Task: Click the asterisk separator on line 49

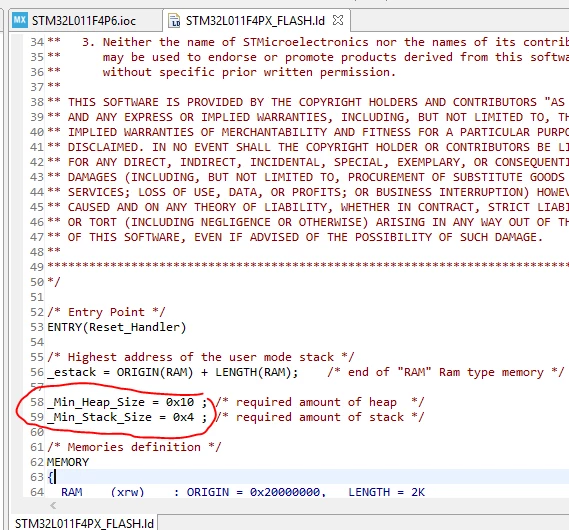Action: click(308, 265)
